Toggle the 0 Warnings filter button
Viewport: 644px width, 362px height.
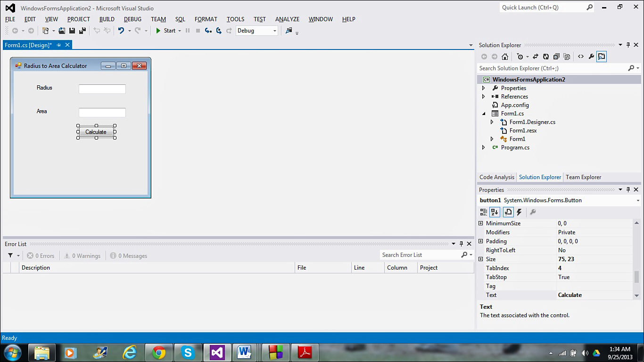[x=83, y=255]
